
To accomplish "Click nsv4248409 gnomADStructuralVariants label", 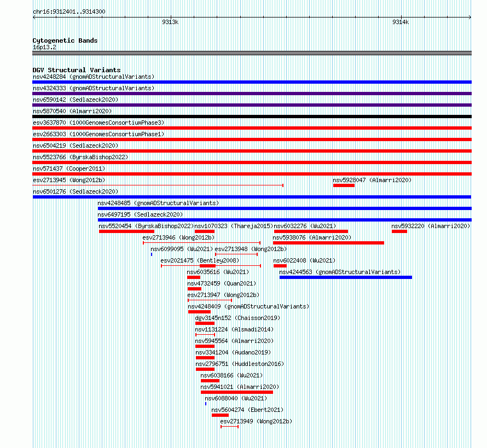I will 249,306.
